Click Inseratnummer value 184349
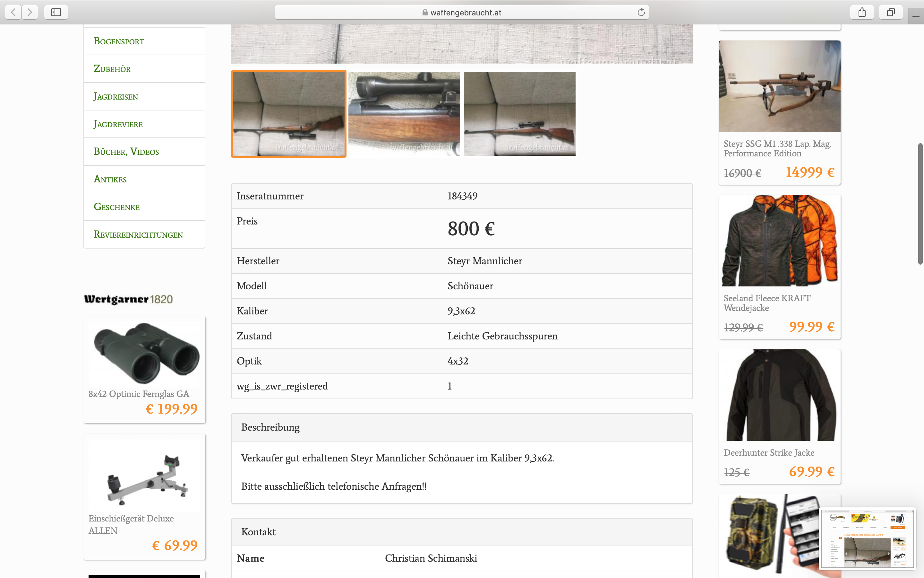The width and height of the screenshot is (924, 578). coord(462,196)
